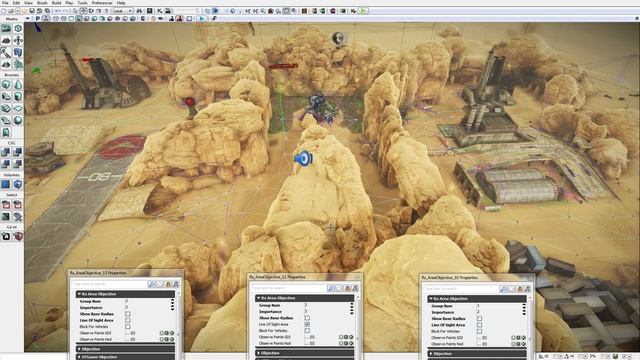Click the Perspective 'P' viewport button
Viewport: 640px width, 360px height.
click(x=38, y=18)
